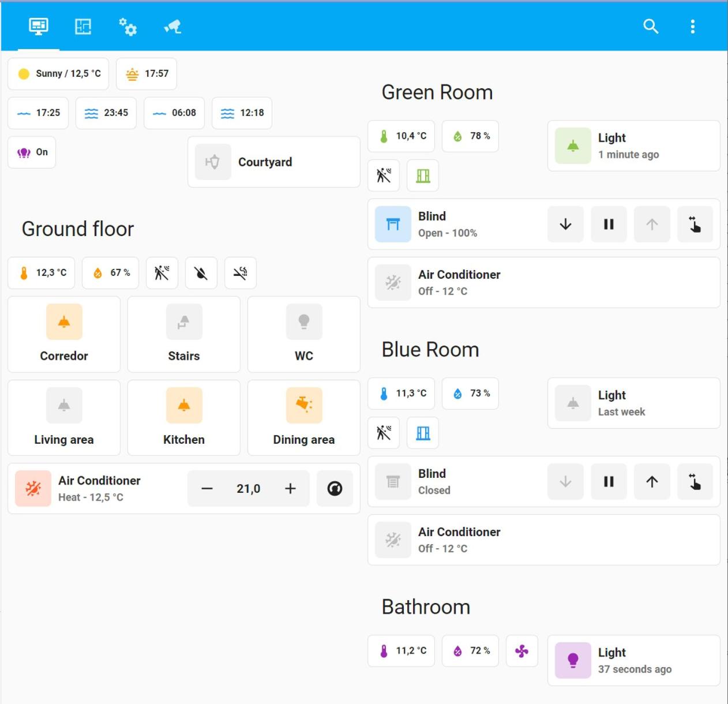Toggle the Kitchen light tile
Image resolution: width=728 pixels, height=704 pixels.
pos(184,418)
